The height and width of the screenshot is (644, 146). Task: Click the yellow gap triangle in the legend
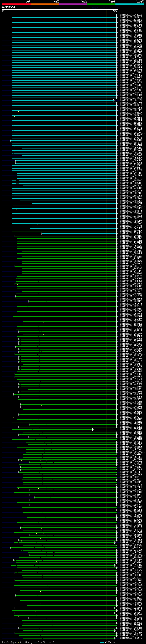(x=19, y=642)
